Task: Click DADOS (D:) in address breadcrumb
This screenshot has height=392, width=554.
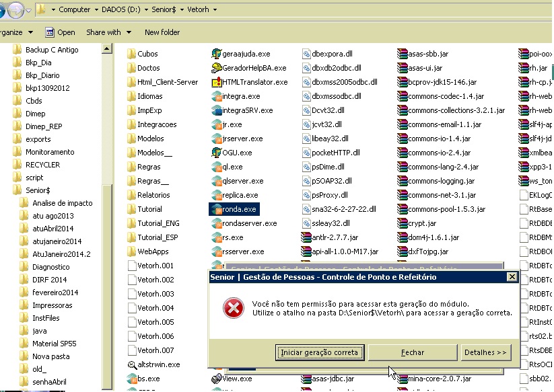Action: [x=121, y=9]
